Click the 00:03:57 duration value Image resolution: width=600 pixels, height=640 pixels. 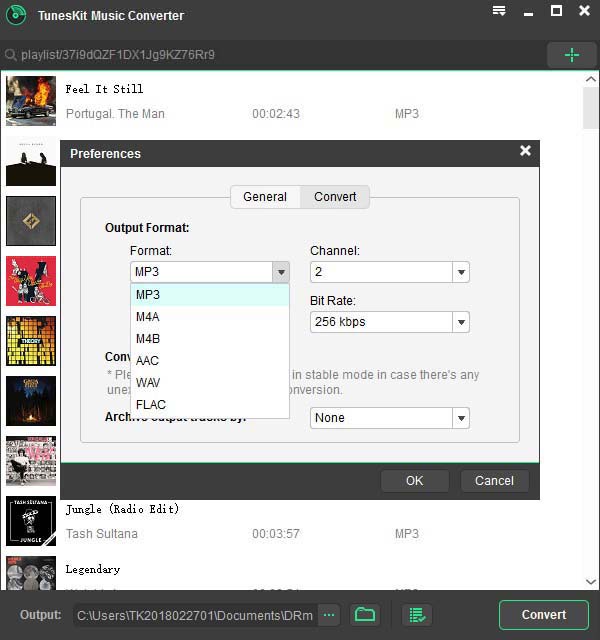(x=276, y=533)
